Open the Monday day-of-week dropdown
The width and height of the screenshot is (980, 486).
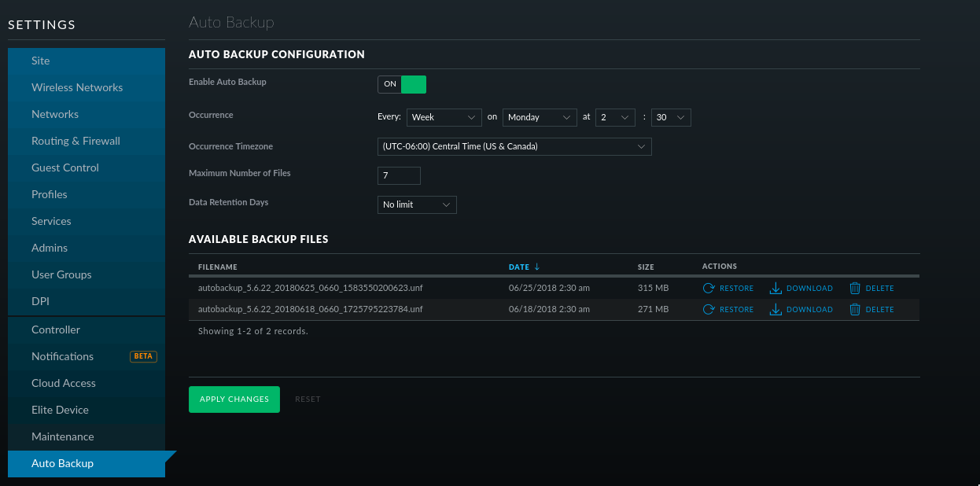[x=540, y=117]
